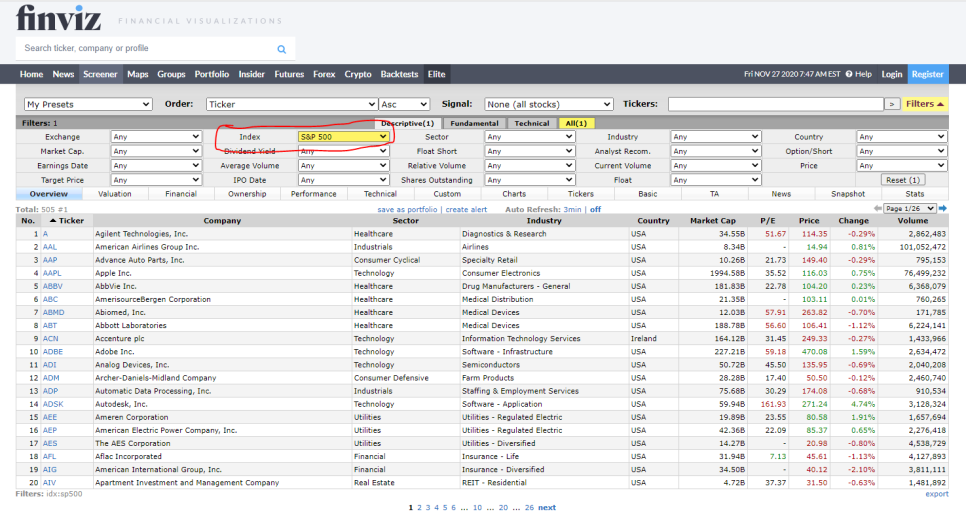Go to the Futures menu
The image size is (966, 518).
pos(289,74)
